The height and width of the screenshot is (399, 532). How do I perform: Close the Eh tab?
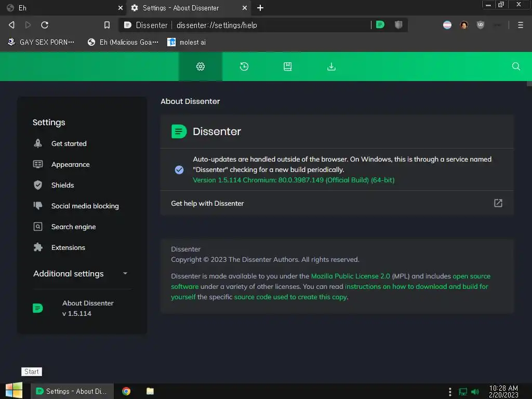[120, 8]
